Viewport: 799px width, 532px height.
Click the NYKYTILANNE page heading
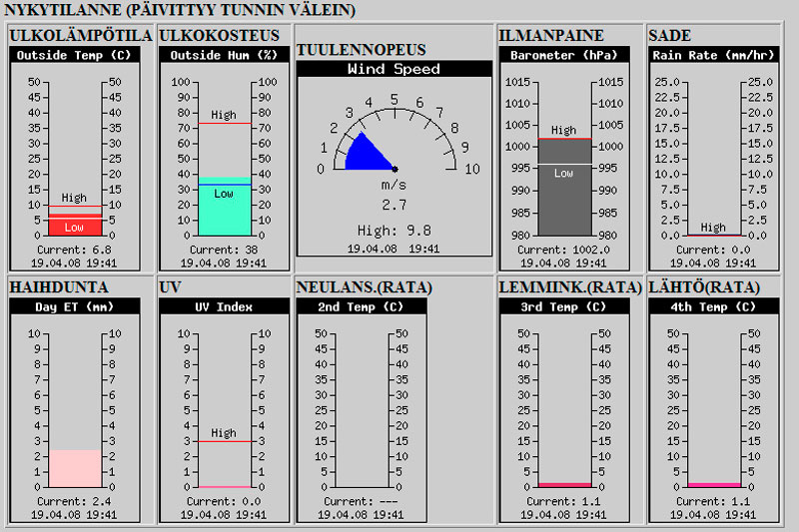coord(180,10)
